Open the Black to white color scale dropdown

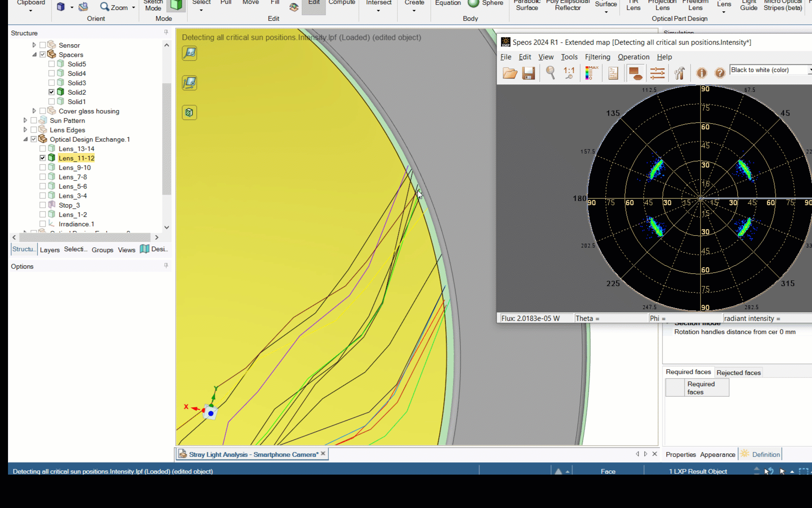(809, 70)
